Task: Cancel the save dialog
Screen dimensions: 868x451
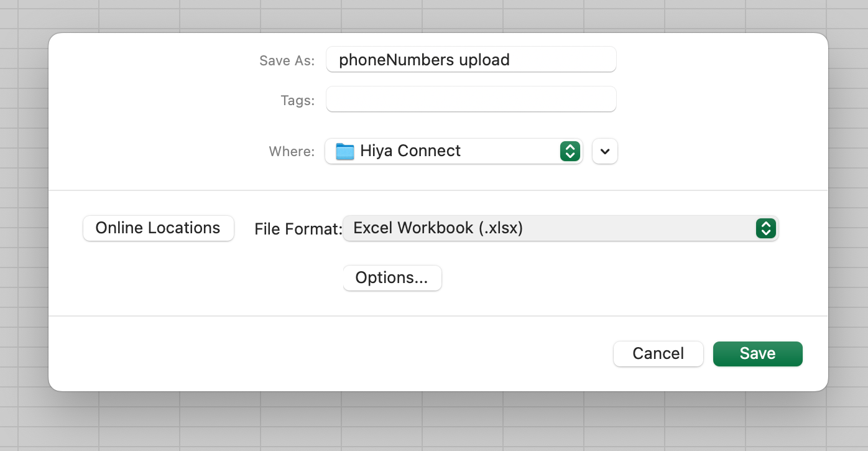Action: [x=658, y=353]
